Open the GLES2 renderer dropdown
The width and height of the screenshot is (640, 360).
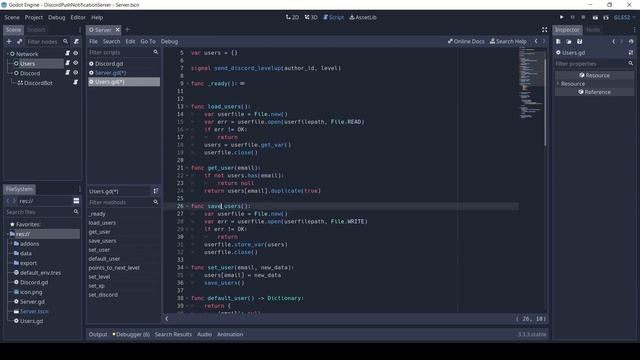click(624, 18)
